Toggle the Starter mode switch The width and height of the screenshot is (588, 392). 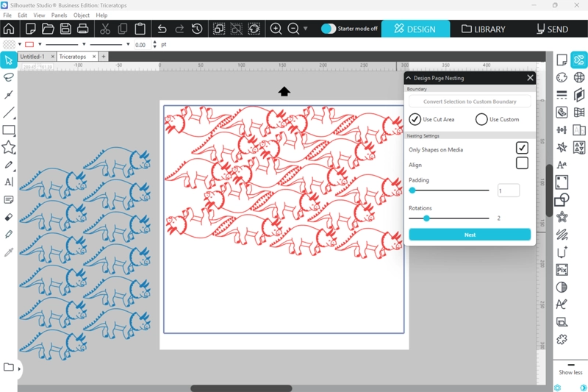pyautogui.click(x=329, y=29)
